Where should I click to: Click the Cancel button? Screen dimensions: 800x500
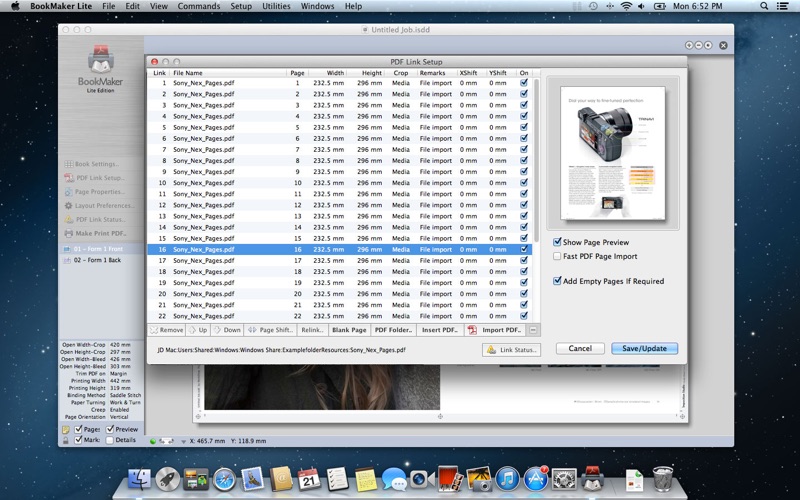click(580, 349)
